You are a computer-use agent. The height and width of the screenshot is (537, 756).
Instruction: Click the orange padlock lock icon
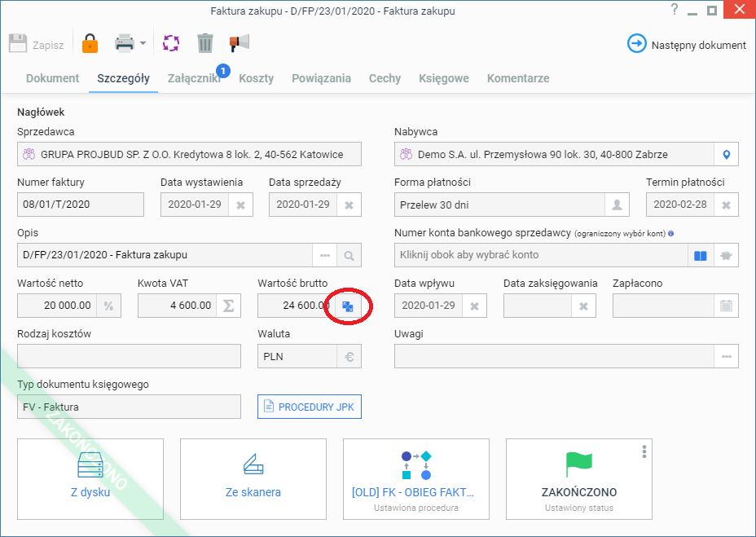[x=90, y=43]
